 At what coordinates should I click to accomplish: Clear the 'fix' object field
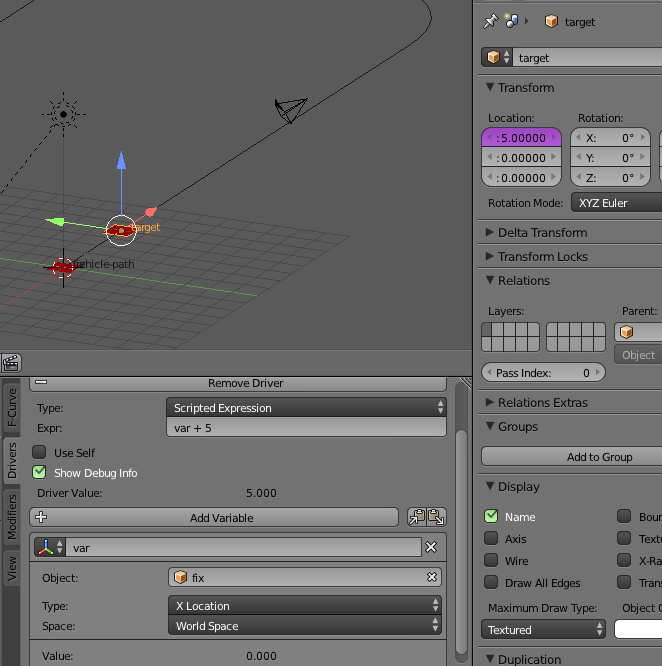(432, 577)
